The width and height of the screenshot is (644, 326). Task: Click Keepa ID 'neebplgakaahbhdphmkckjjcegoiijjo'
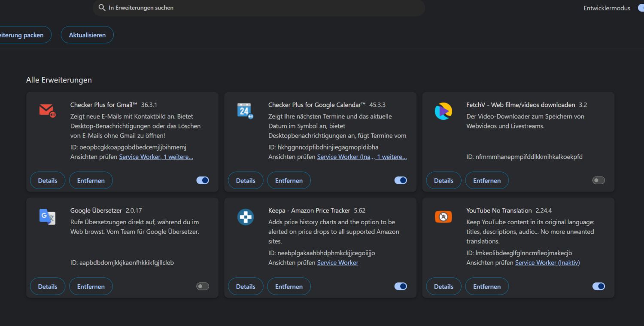(x=326, y=253)
